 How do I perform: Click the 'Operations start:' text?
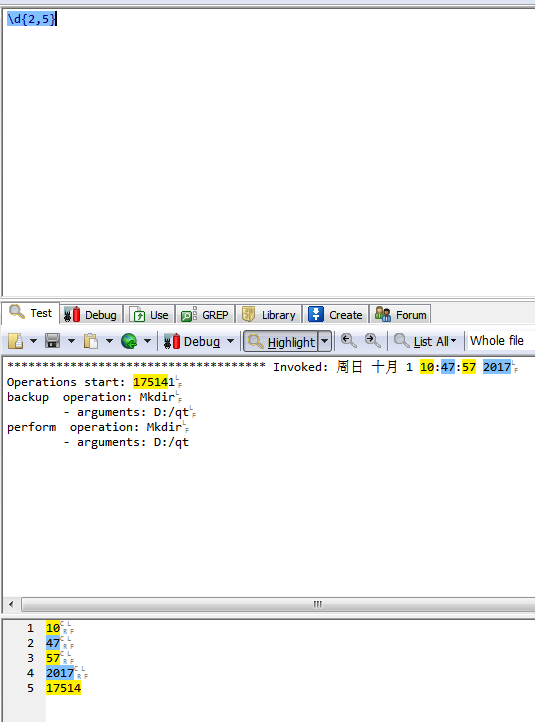(66, 382)
